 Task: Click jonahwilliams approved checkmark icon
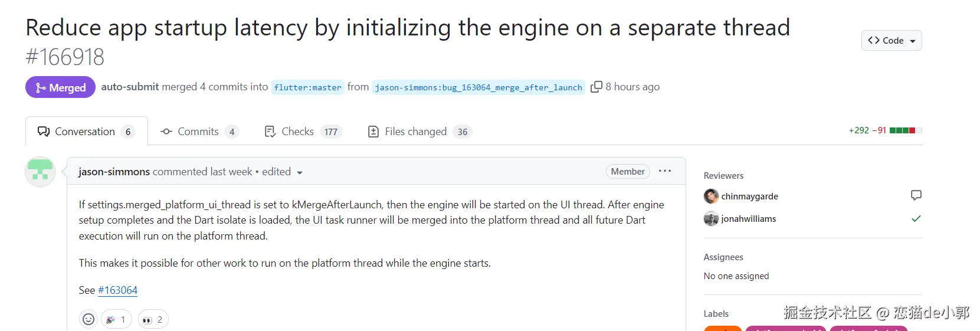(916, 218)
